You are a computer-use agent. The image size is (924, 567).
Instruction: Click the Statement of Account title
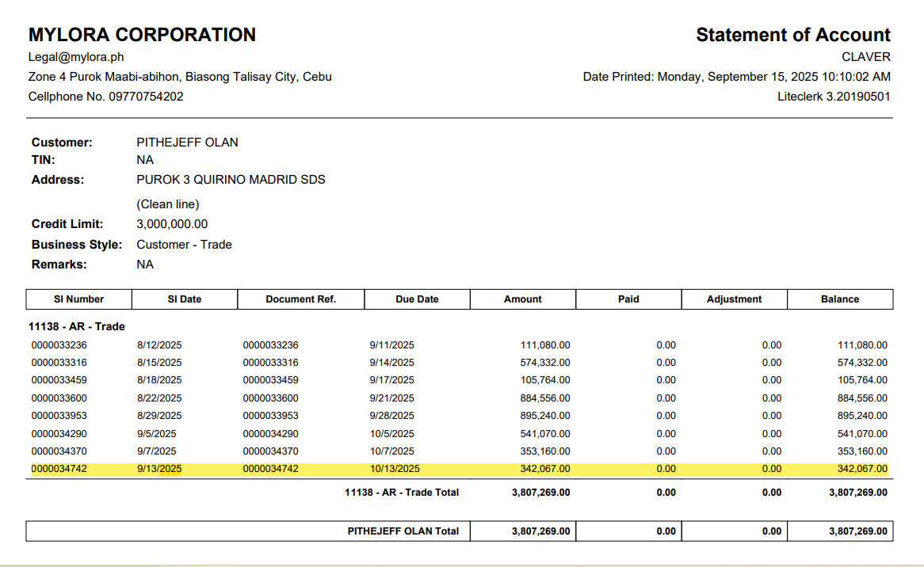click(x=792, y=35)
